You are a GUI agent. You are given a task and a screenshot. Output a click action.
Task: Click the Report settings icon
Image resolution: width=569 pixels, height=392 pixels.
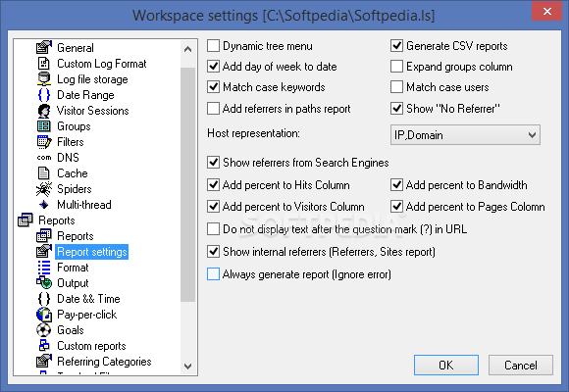coord(44,251)
